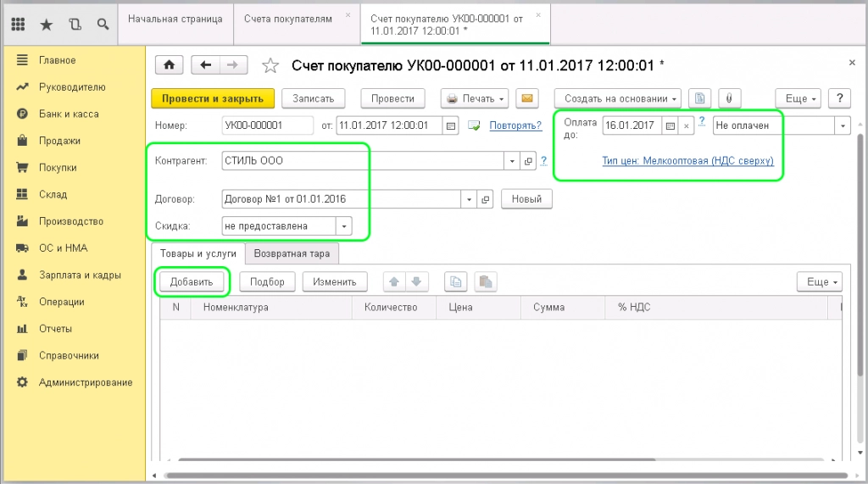Click the help question mark near counterparty
This screenshot has width=868, height=484.
(543, 160)
